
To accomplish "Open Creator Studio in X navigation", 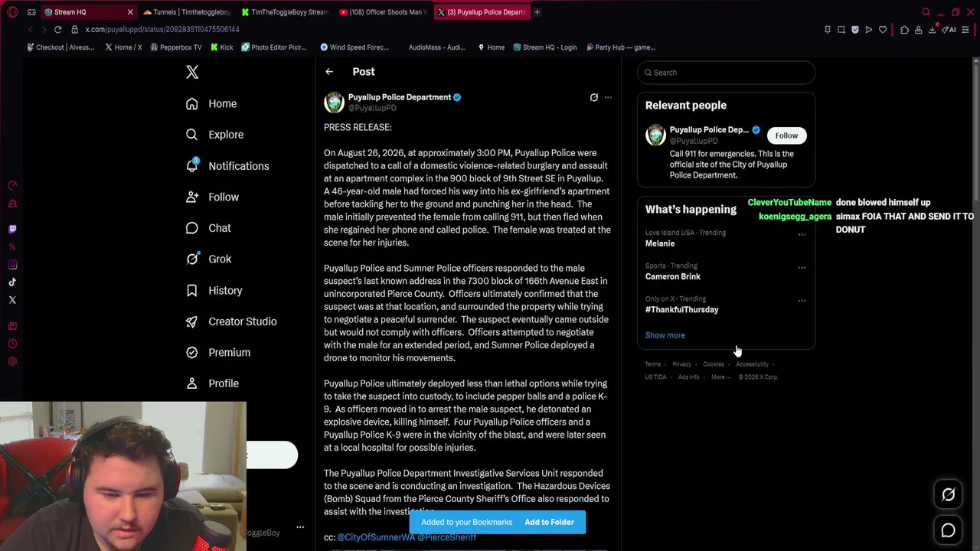I will point(232,321).
